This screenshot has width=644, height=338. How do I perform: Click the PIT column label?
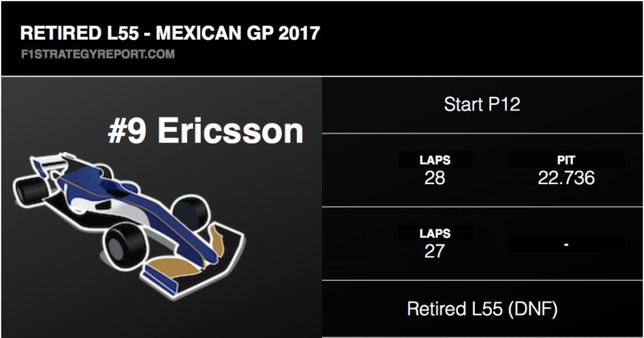566,160
